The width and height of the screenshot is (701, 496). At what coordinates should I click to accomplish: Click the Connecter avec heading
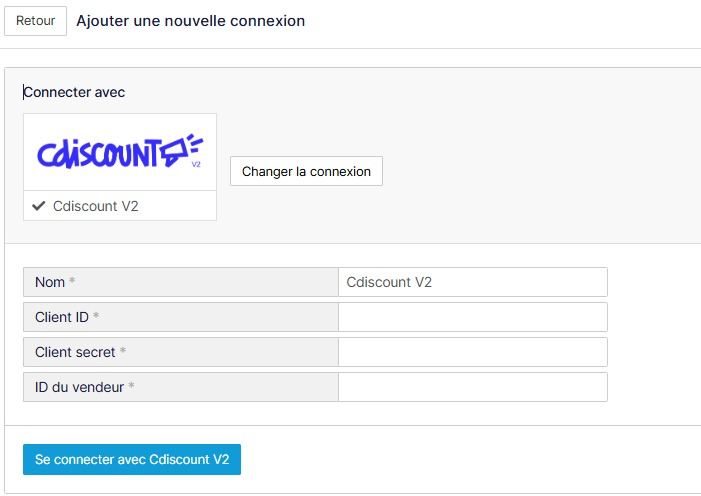[x=74, y=92]
